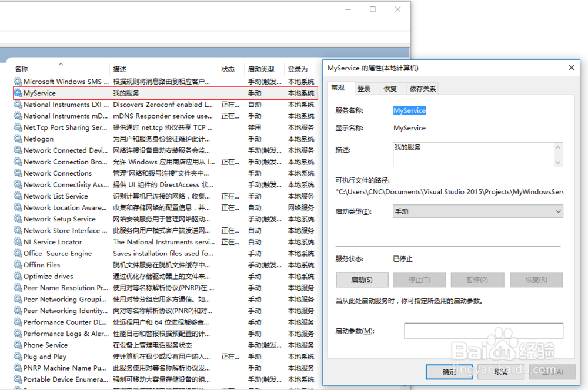The image size is (588, 390).
Task: Click the Performance Counter DLL service icon
Action: pyautogui.click(x=17, y=322)
